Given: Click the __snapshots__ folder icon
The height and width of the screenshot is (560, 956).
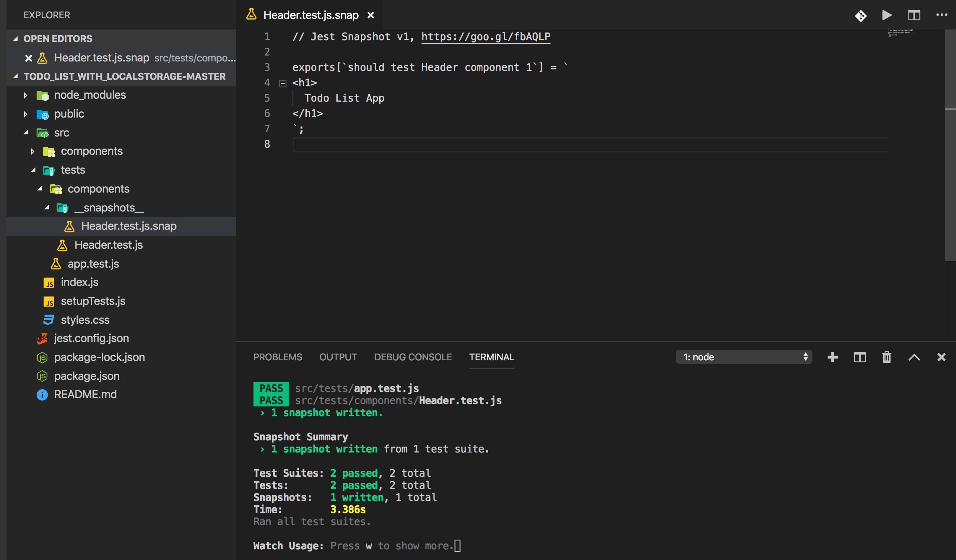Looking at the screenshot, I should tap(63, 208).
